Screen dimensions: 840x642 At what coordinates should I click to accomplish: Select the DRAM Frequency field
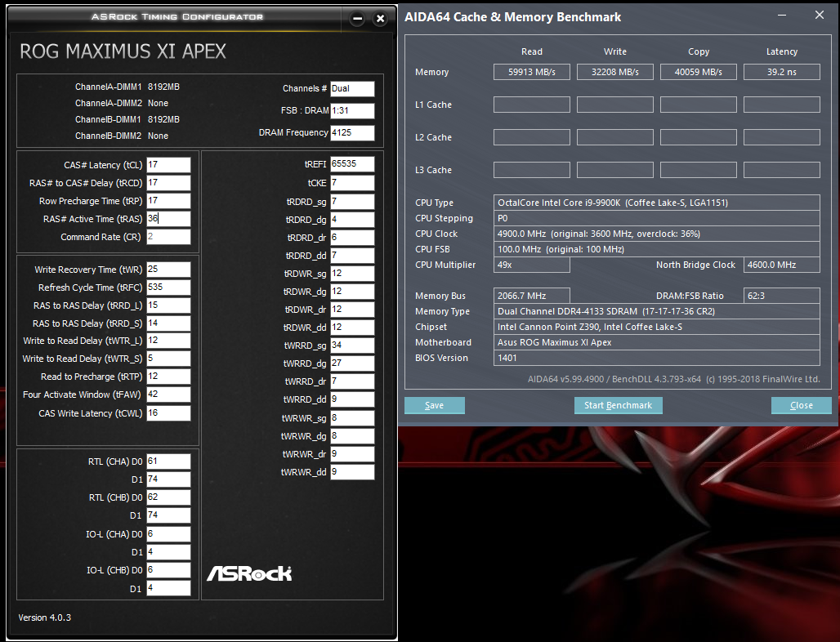[x=352, y=133]
